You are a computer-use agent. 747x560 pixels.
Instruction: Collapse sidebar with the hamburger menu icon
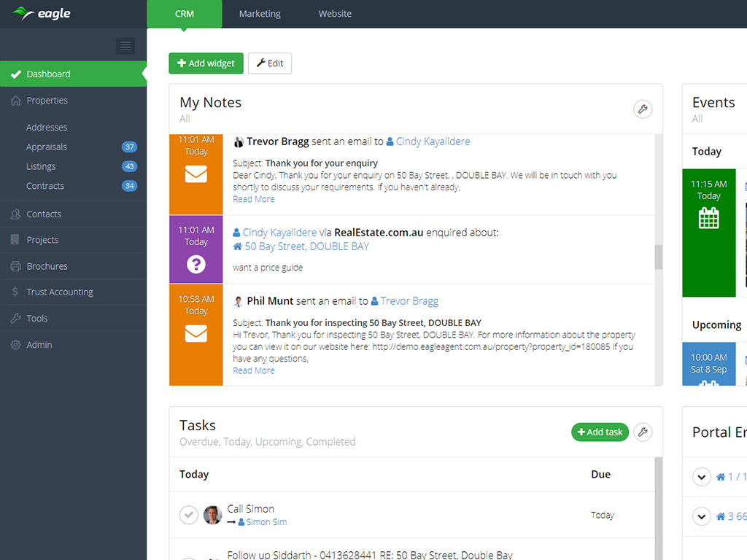125,46
